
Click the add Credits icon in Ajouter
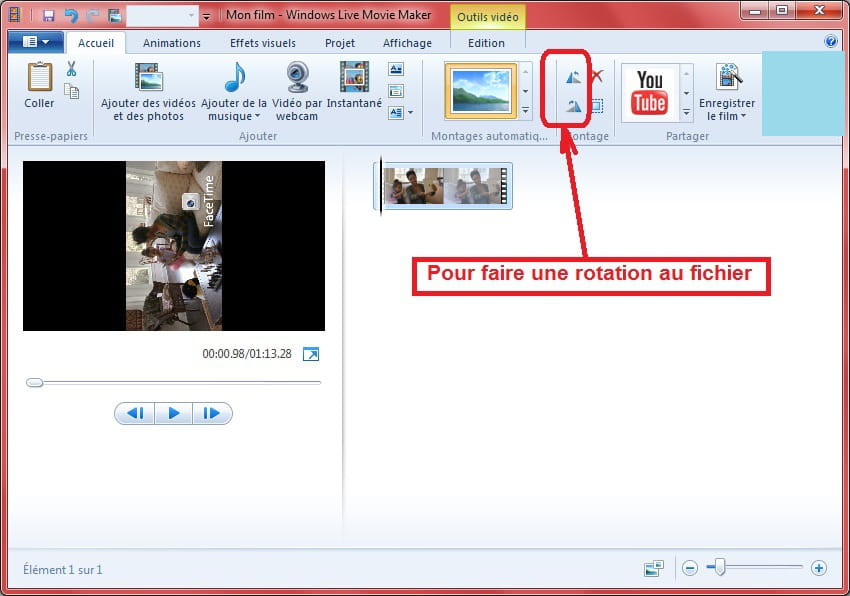pyautogui.click(x=396, y=113)
